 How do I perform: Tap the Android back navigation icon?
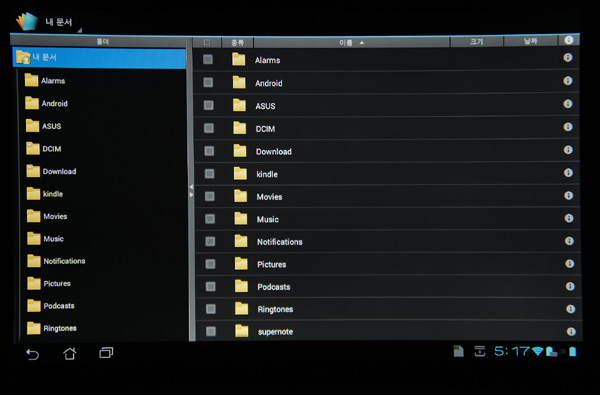[x=33, y=354]
